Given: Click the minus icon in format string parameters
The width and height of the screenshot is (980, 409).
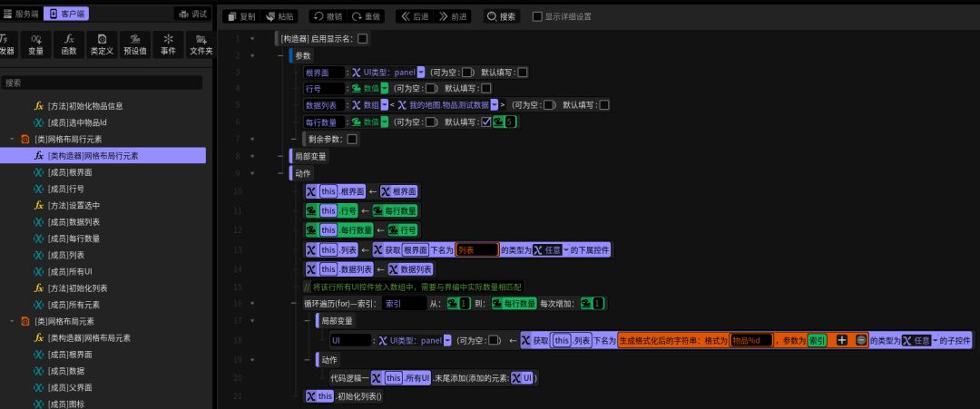Looking at the screenshot, I should point(860,340).
